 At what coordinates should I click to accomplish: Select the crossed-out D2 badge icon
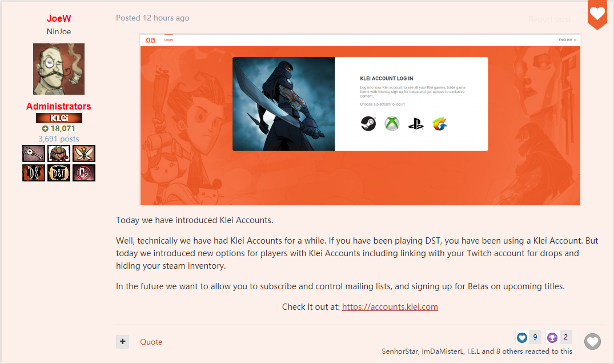(x=84, y=173)
